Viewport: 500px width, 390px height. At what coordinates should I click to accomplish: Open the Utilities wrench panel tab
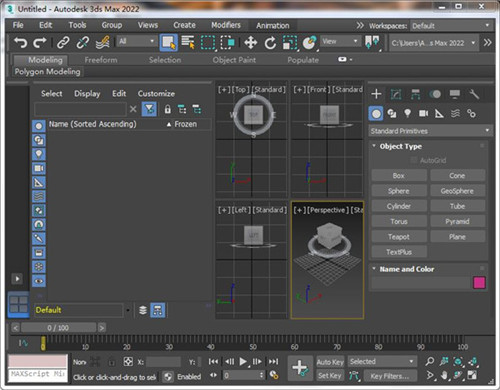click(x=474, y=94)
